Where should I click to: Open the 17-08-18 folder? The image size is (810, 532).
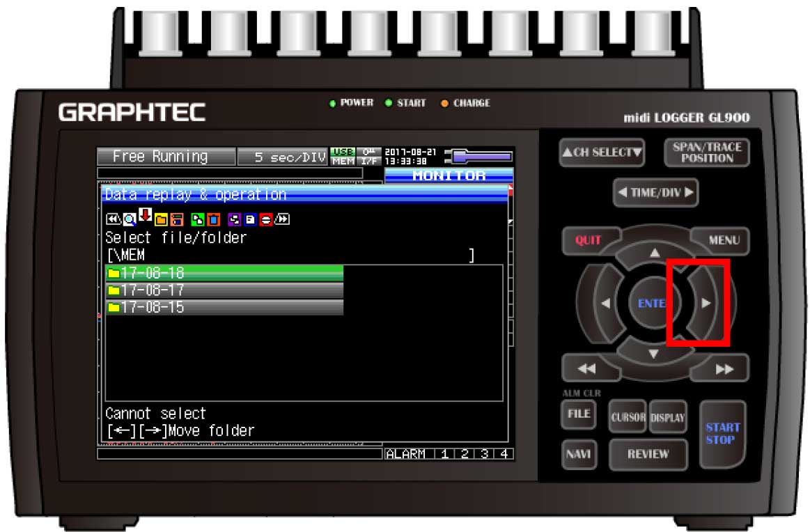[224, 273]
